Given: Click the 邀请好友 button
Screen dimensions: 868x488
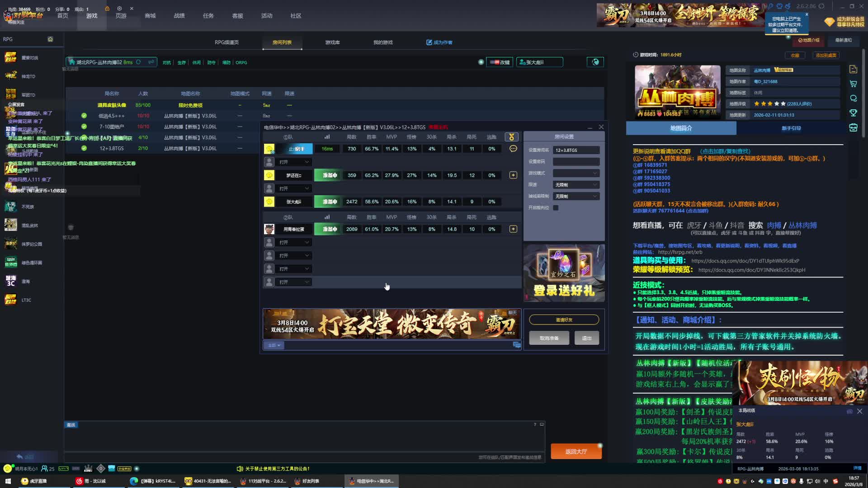Looking at the screenshot, I should point(564,320).
